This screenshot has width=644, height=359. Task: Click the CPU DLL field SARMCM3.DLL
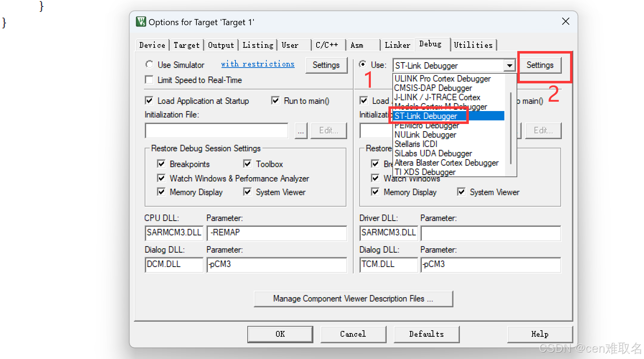(x=174, y=233)
